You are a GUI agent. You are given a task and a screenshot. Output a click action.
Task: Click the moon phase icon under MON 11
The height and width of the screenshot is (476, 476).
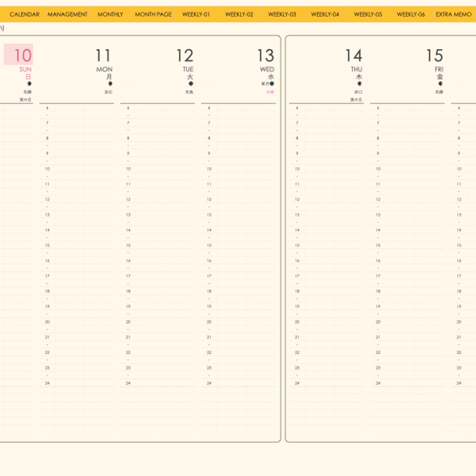pos(110,83)
